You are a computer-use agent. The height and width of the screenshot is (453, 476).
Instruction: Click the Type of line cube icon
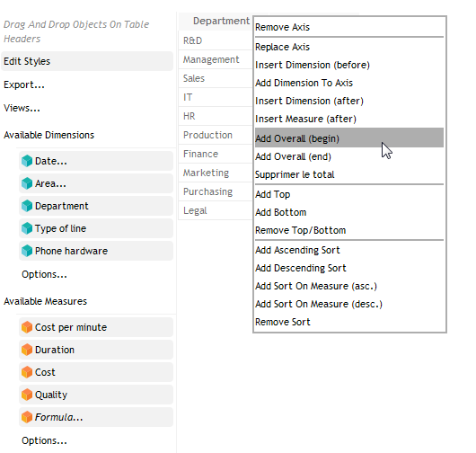27,228
